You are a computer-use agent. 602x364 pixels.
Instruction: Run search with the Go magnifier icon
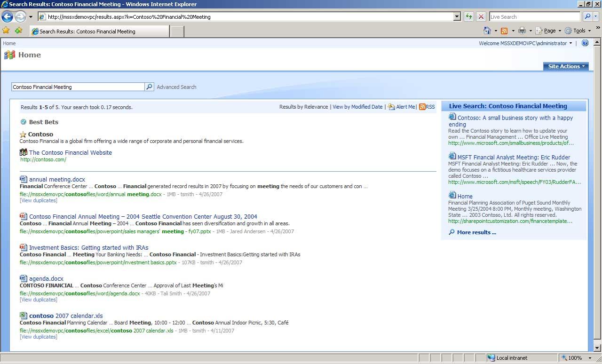point(149,87)
